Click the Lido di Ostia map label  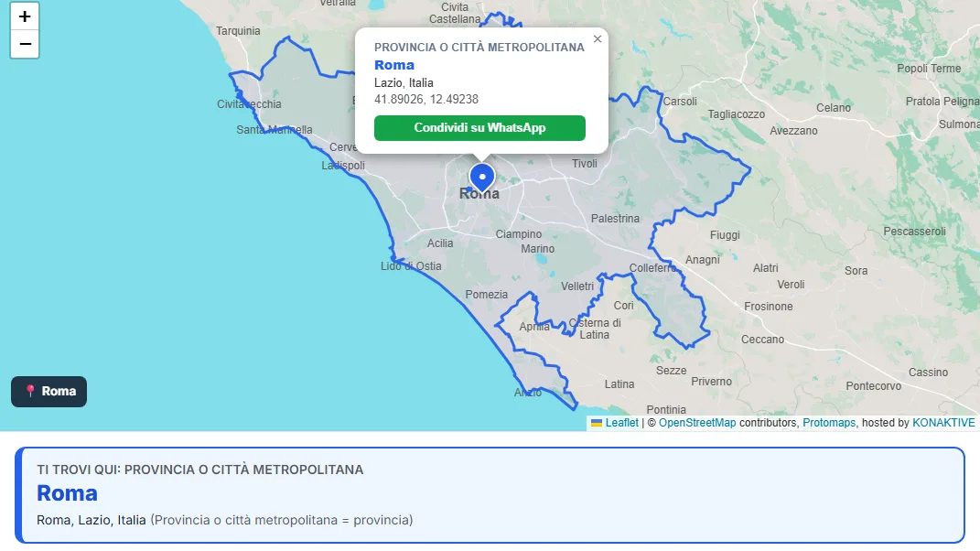pyautogui.click(x=411, y=265)
